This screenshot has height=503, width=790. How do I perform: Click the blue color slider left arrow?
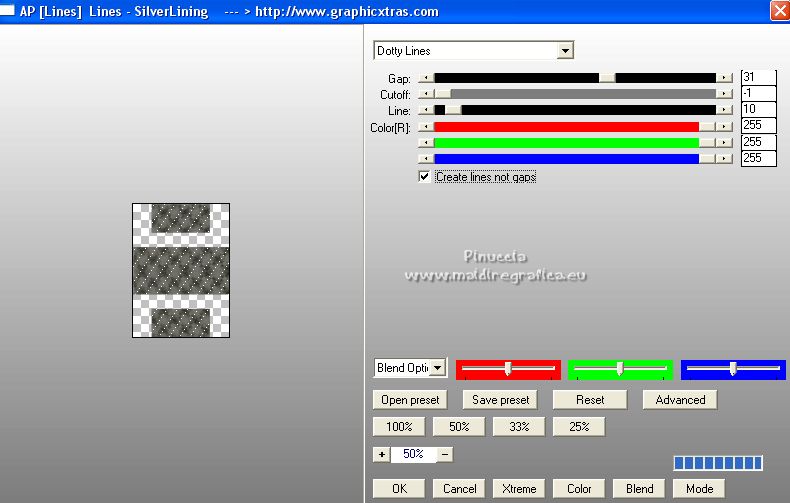[426, 159]
